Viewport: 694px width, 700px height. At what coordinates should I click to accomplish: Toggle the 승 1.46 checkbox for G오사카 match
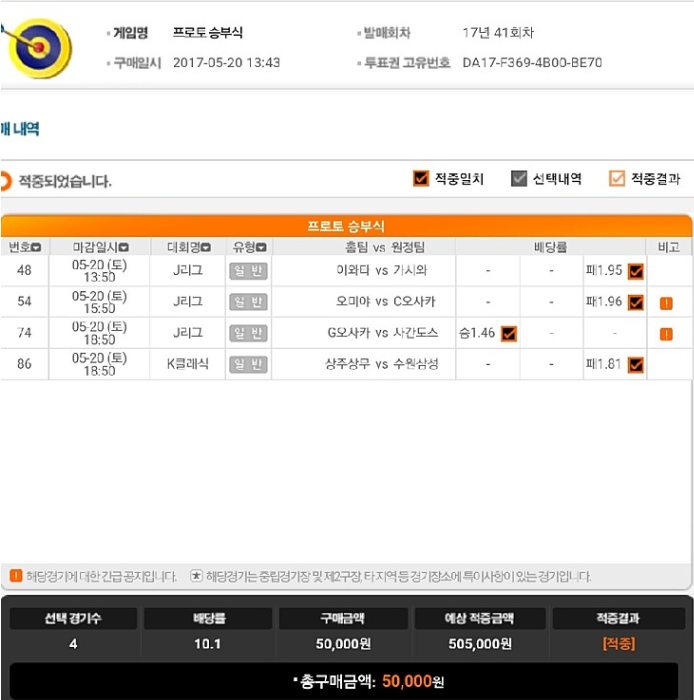click(509, 334)
